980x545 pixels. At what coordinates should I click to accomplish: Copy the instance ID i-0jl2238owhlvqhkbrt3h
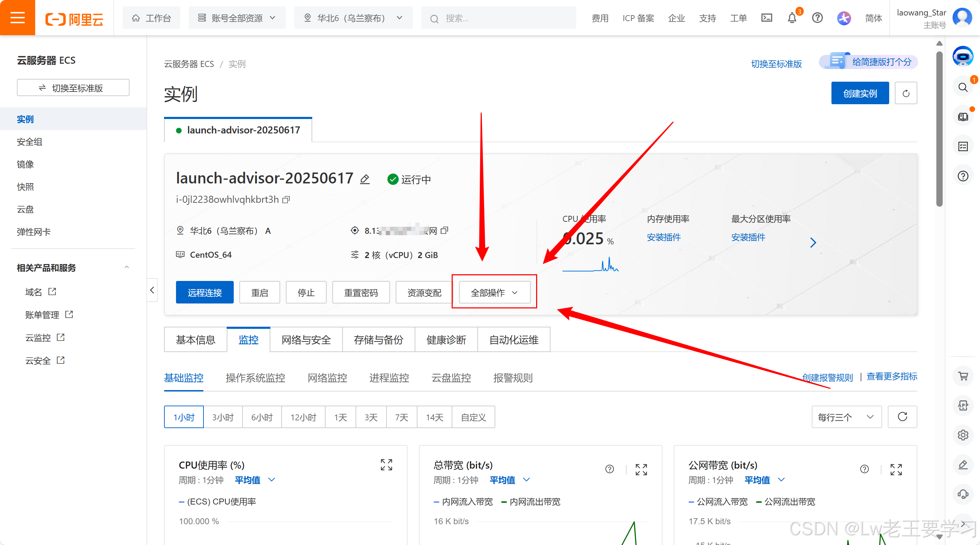(x=286, y=199)
